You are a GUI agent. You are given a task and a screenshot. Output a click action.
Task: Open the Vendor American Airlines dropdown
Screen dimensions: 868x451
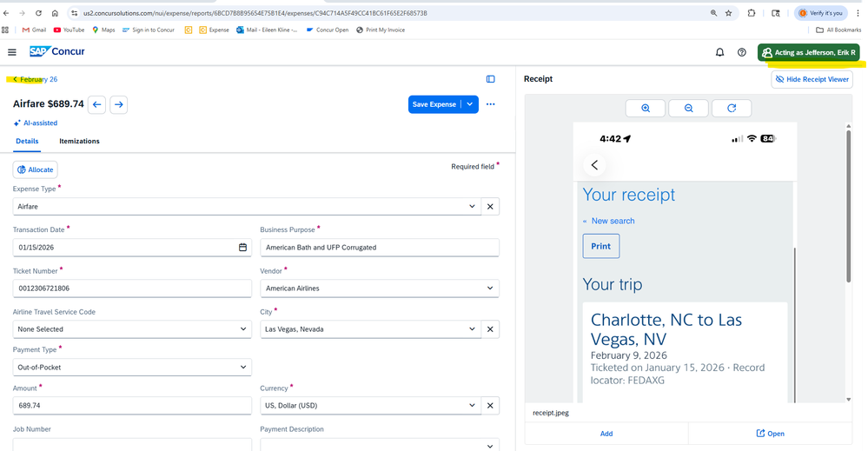(x=380, y=289)
